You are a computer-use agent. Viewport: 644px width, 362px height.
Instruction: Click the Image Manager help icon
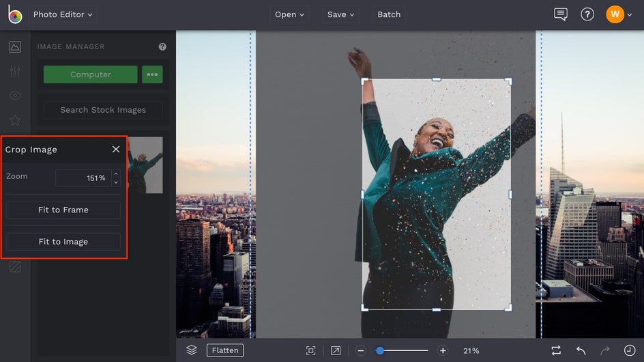point(162,47)
